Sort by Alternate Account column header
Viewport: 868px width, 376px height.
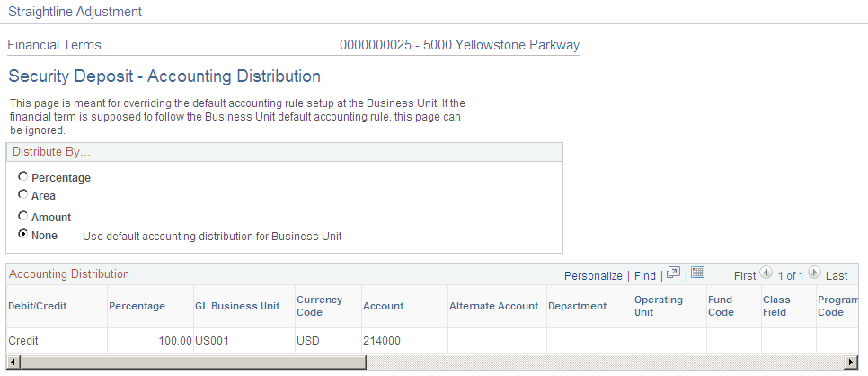coord(494,306)
